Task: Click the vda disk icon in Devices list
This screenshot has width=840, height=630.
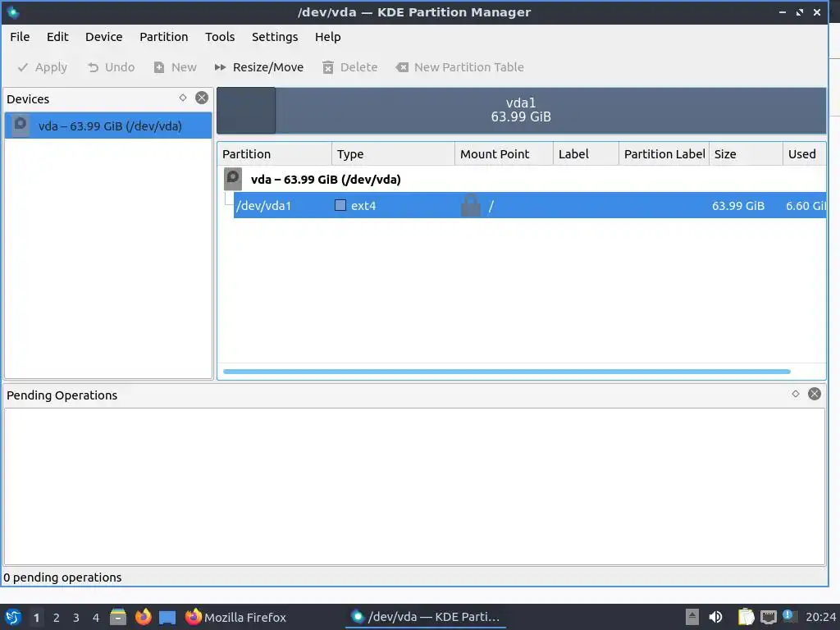Action: [21, 126]
